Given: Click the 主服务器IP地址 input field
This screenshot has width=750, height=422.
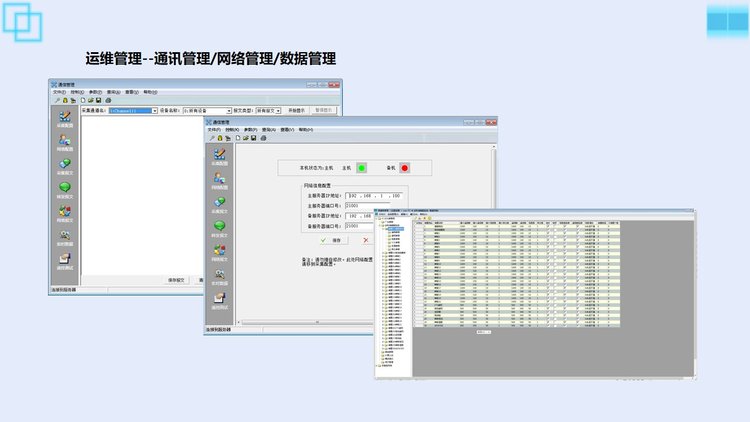Looking at the screenshot, I should pyautogui.click(x=374, y=194).
